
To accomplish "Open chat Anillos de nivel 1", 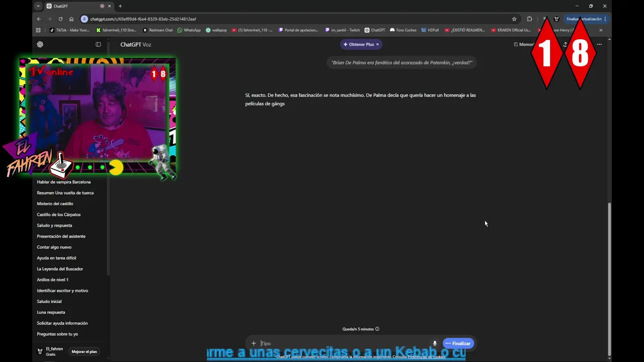I will click(52, 280).
